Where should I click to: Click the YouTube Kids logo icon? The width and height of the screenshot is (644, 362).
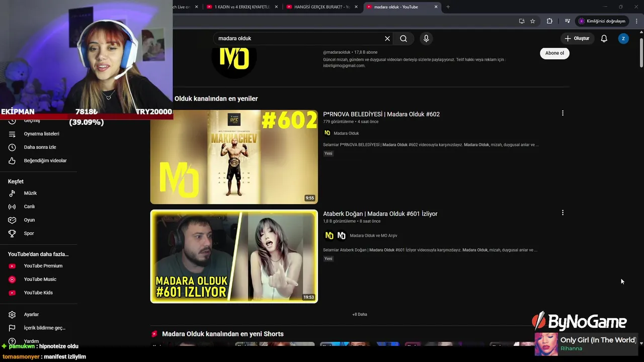(x=12, y=293)
